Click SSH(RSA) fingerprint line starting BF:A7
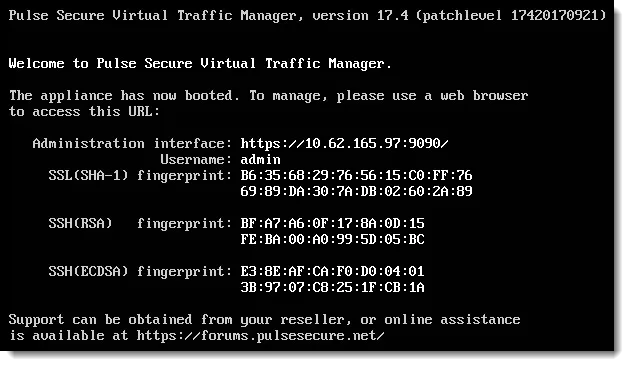 pyautogui.click(x=332, y=223)
